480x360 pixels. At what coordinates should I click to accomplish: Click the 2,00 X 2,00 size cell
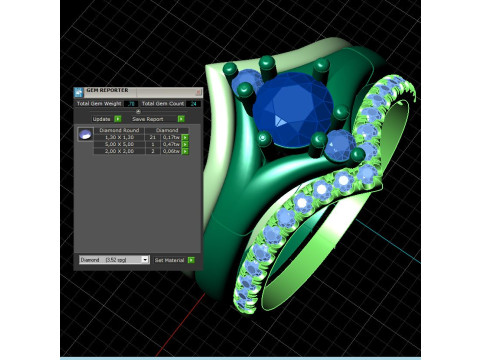(x=119, y=151)
